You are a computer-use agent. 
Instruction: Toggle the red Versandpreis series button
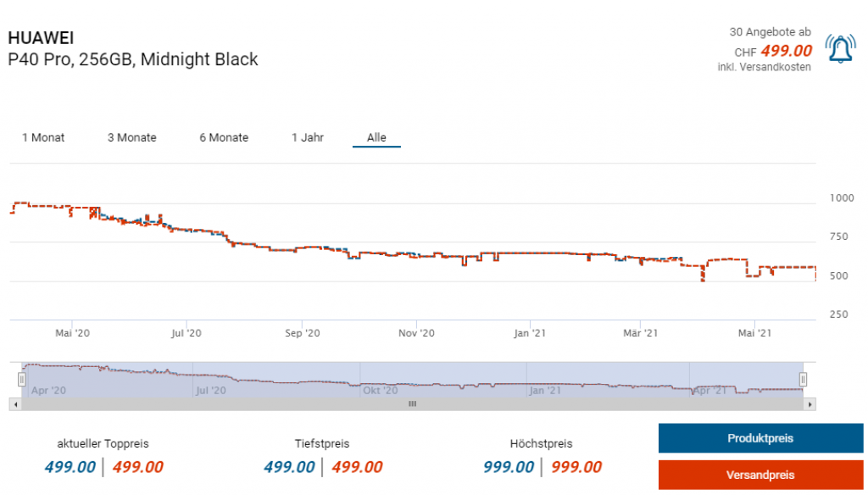pyautogui.click(x=760, y=475)
